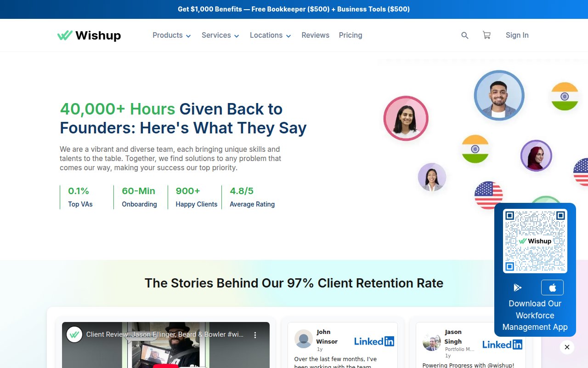Dismiss the Workforce Management App popup
This screenshot has width=588, height=368.
point(567,347)
